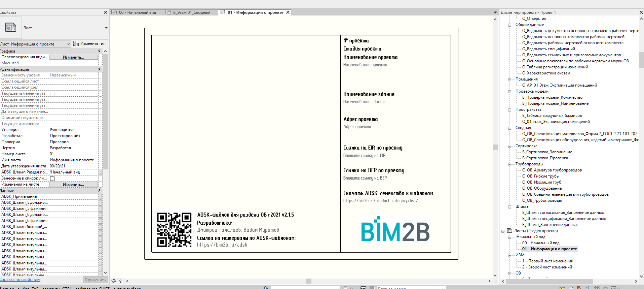Click the Листы (Раздел проекта) sheets icon
Image resolution: width=644 pixels, height=289 pixels.
coord(509,231)
